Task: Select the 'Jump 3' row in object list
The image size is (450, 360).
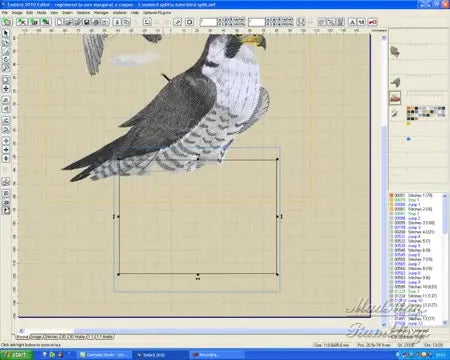Action: coord(416,227)
